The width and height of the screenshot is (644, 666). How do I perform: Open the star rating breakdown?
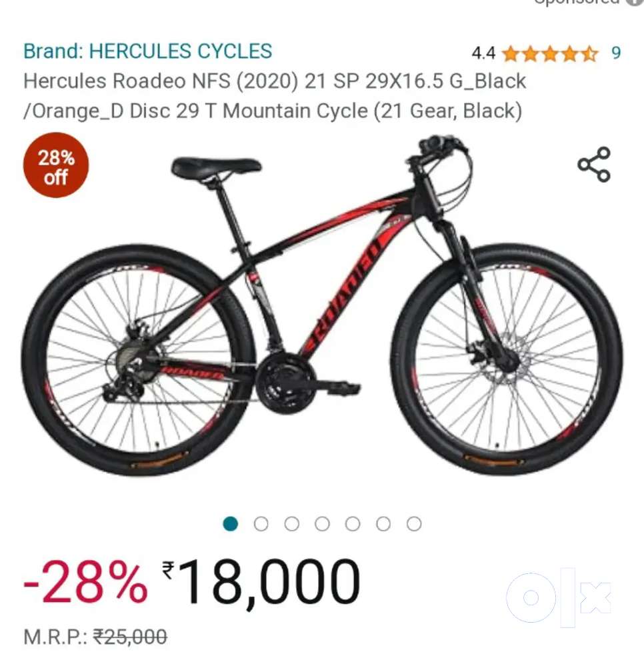tap(550, 54)
